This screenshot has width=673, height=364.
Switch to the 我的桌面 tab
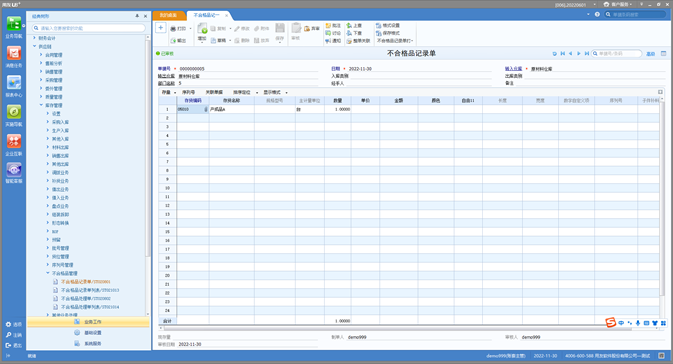[169, 15]
